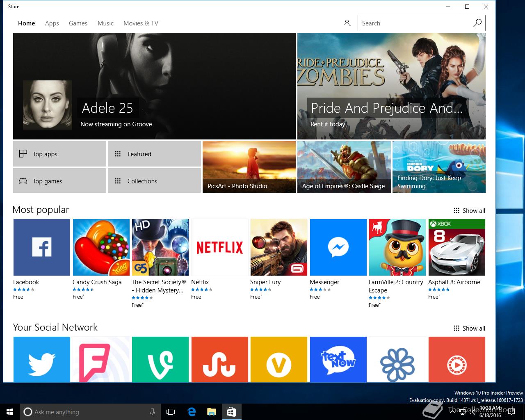Open the red play-button app tile
The width and height of the screenshot is (525, 420).
point(457,360)
